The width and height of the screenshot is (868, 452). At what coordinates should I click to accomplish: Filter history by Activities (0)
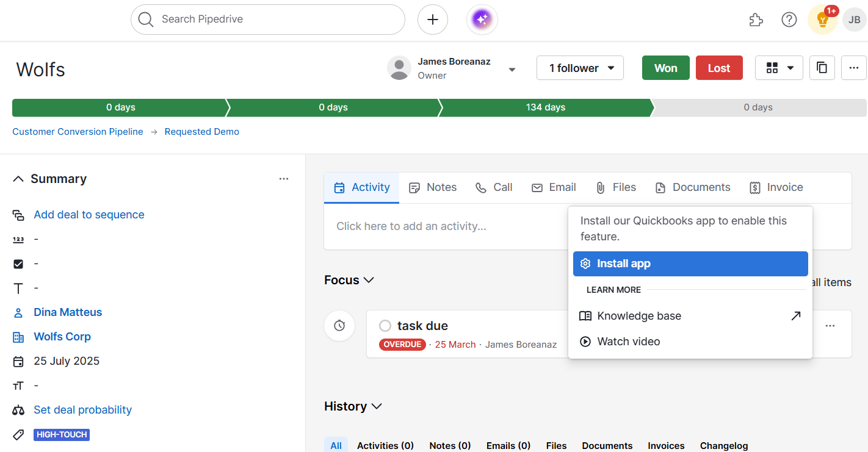click(x=385, y=445)
